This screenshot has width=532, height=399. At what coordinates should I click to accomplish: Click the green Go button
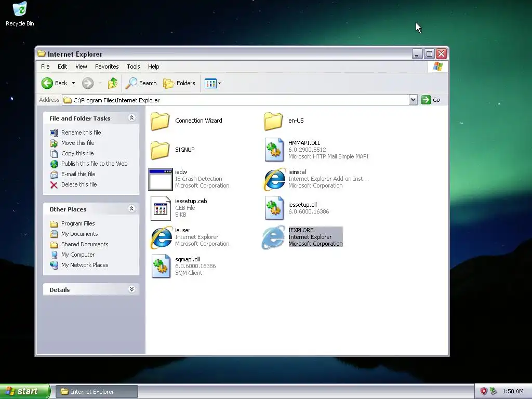(x=431, y=100)
